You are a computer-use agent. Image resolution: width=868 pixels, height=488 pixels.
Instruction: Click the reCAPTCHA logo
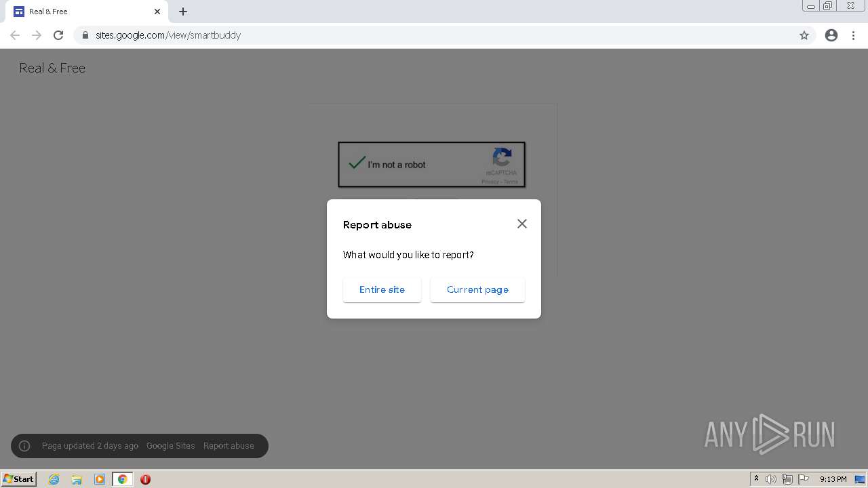coord(502,157)
